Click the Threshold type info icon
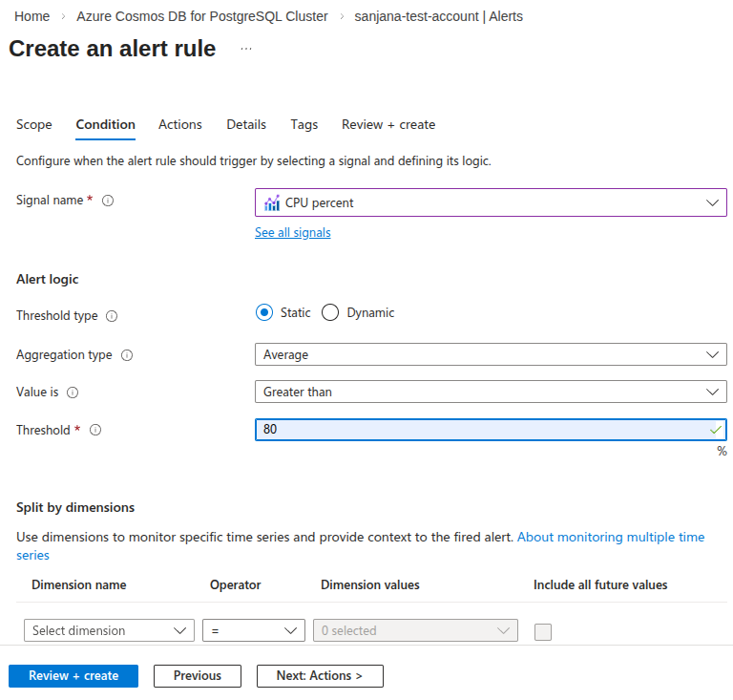The height and width of the screenshot is (700, 733). coord(112,316)
